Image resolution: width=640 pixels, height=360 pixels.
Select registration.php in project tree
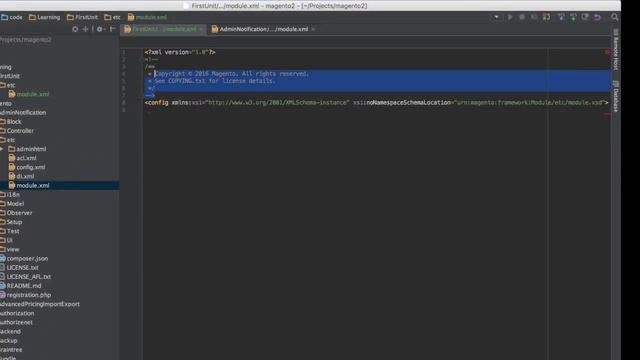click(26, 295)
